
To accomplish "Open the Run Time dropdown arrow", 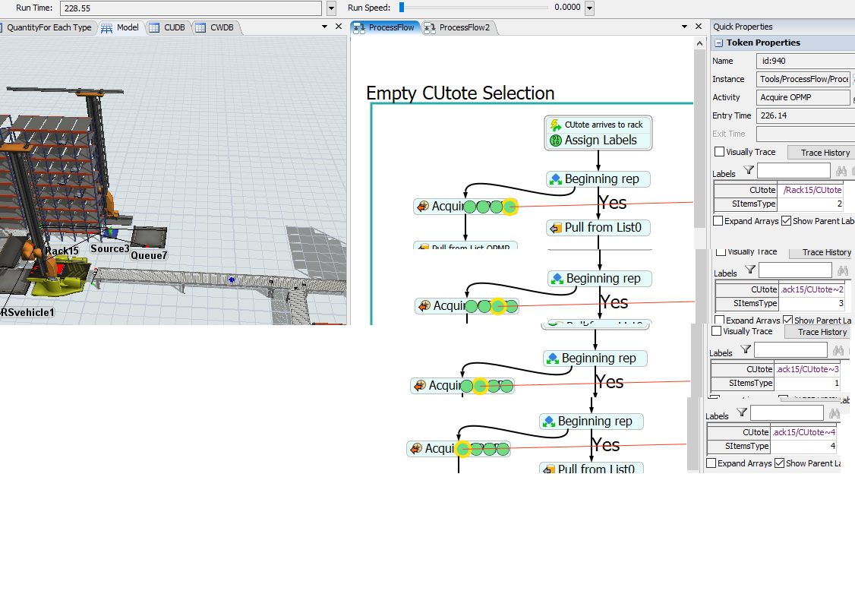I will pos(331,8).
